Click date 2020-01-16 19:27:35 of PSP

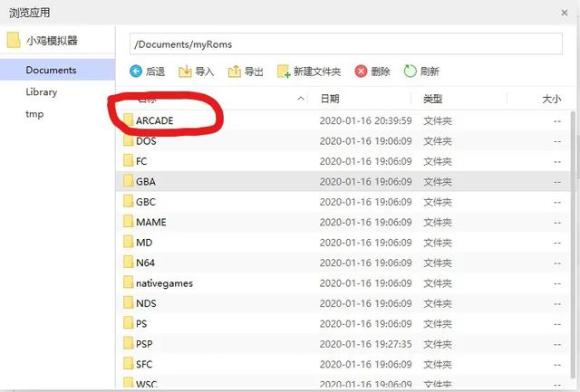(365, 344)
